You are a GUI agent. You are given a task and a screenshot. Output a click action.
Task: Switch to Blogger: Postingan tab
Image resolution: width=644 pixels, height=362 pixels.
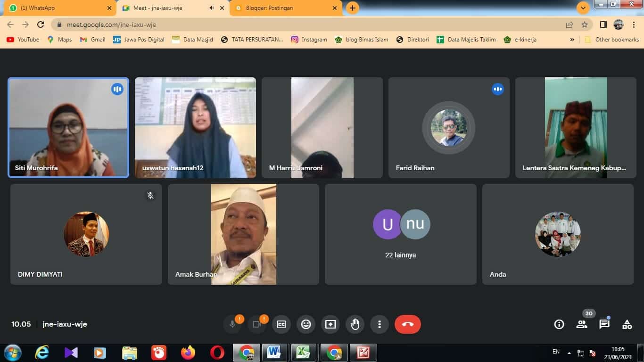(283, 8)
